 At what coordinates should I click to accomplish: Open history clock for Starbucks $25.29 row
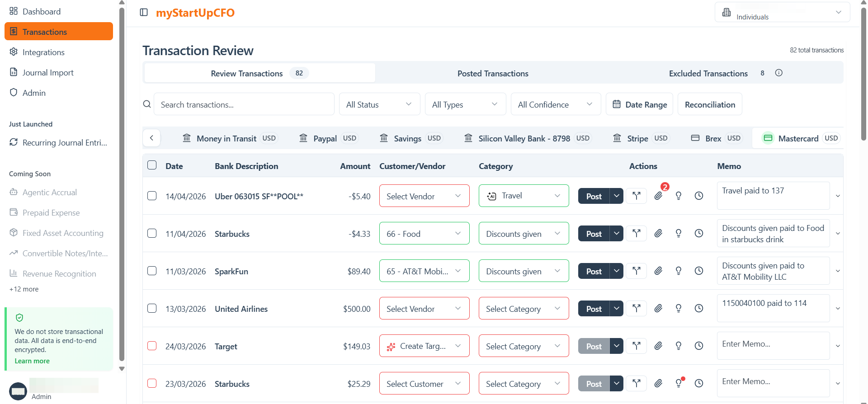(699, 383)
